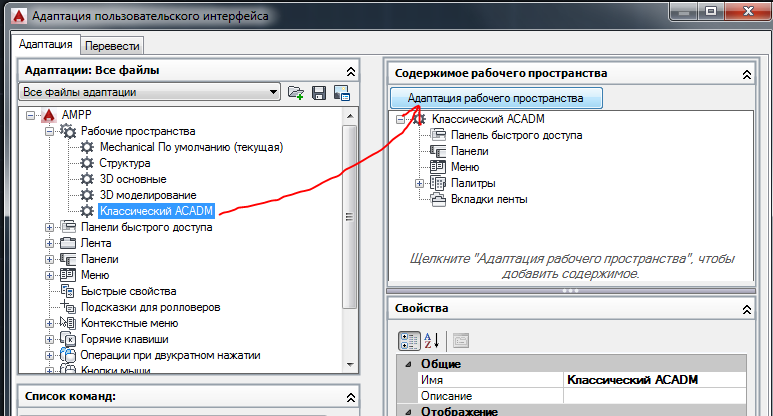773x416 pixels.
Task: Click the Быстрые свойства tree item text
Action: 128,291
